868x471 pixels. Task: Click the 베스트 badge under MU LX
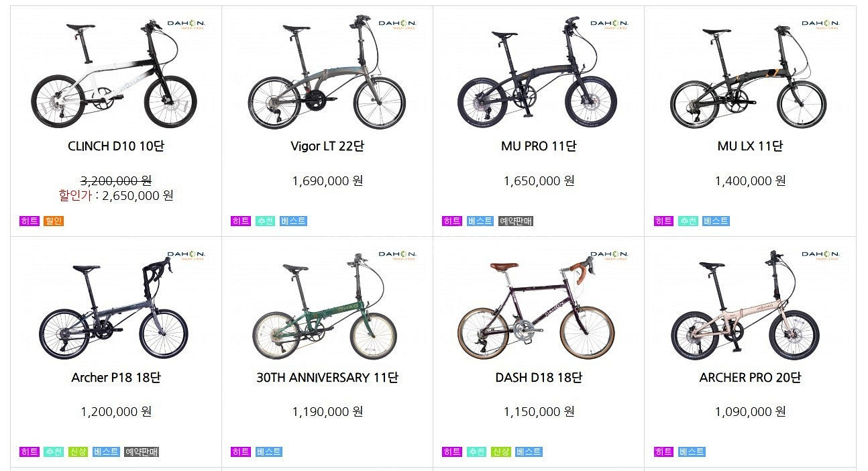pyautogui.click(x=716, y=221)
